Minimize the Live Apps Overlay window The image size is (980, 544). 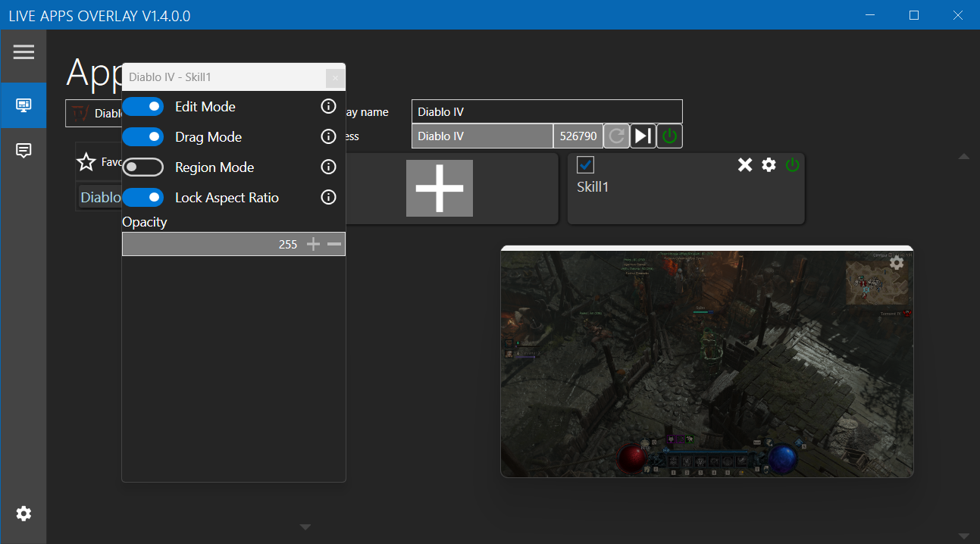[871, 15]
